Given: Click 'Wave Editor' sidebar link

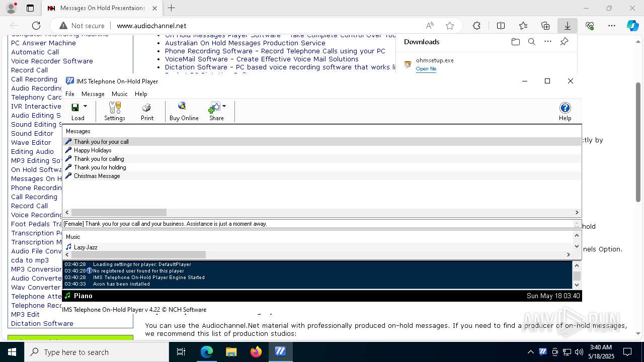Looking at the screenshot, I should tap(31, 142).
